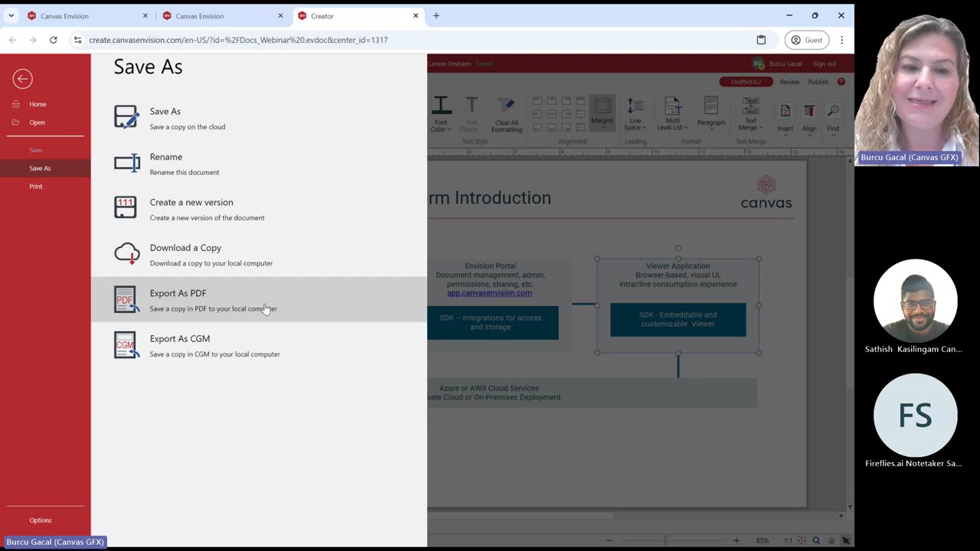Click the Export As CGM icon
Viewport: 980px width, 551px height.
tap(126, 344)
